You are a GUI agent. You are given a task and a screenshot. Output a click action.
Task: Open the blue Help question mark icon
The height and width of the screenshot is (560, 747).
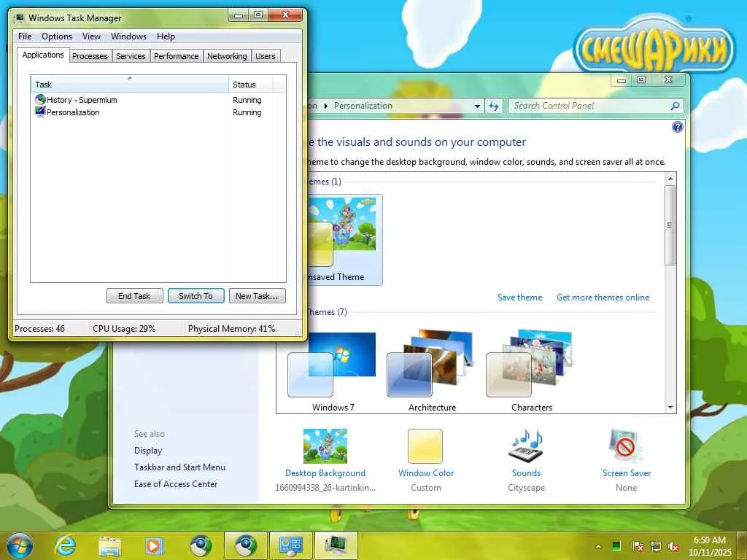(677, 127)
